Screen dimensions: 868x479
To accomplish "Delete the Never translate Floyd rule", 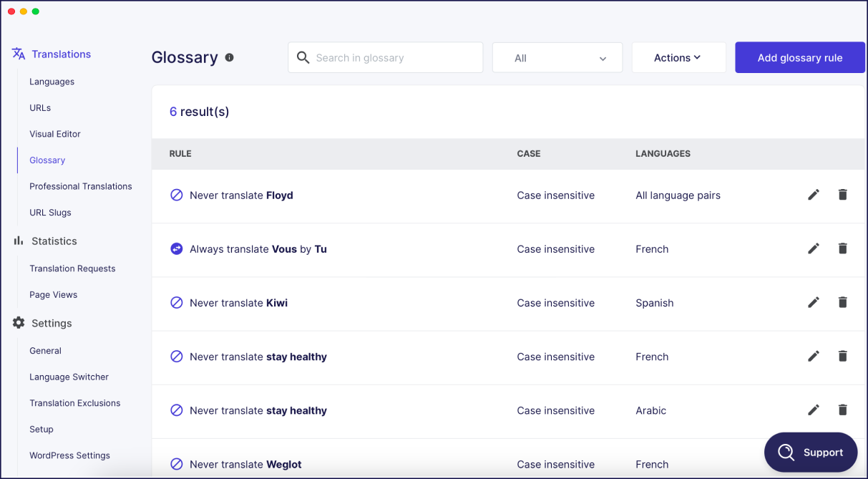I will [842, 195].
